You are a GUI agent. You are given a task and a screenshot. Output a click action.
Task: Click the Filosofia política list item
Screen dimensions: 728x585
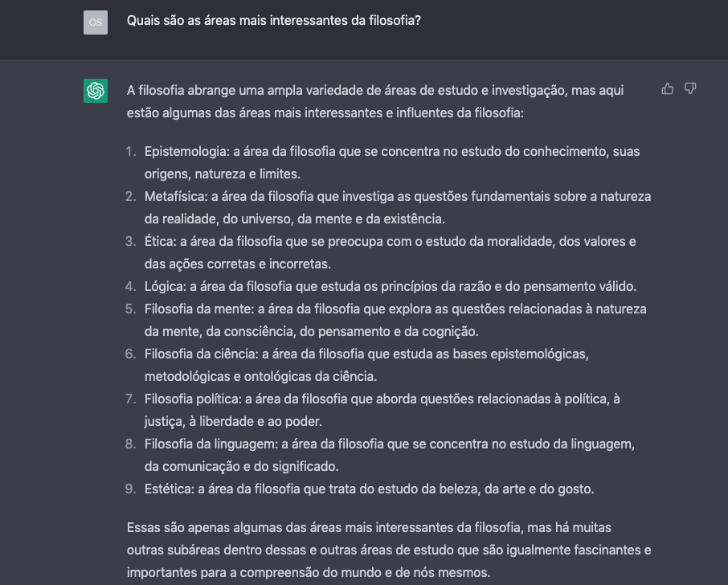click(x=382, y=410)
